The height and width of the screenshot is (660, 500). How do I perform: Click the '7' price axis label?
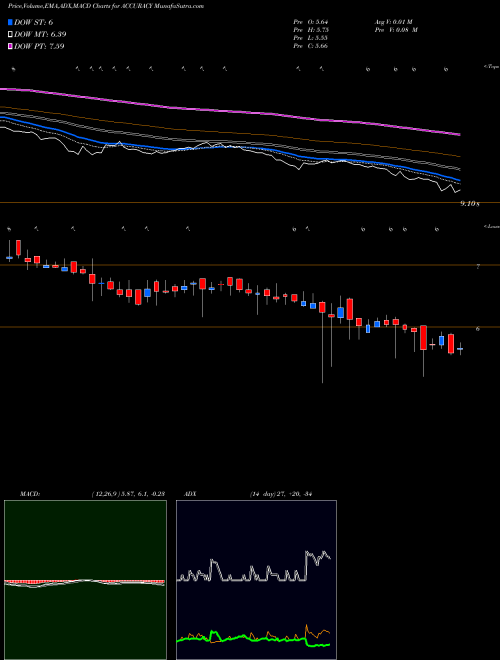point(478,266)
